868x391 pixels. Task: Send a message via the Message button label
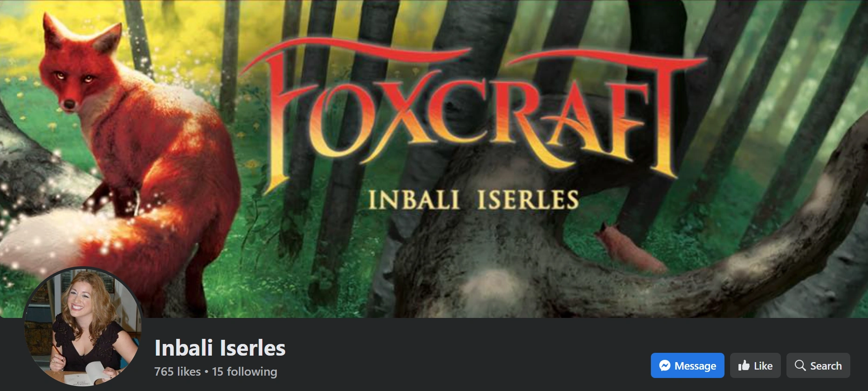pos(695,366)
